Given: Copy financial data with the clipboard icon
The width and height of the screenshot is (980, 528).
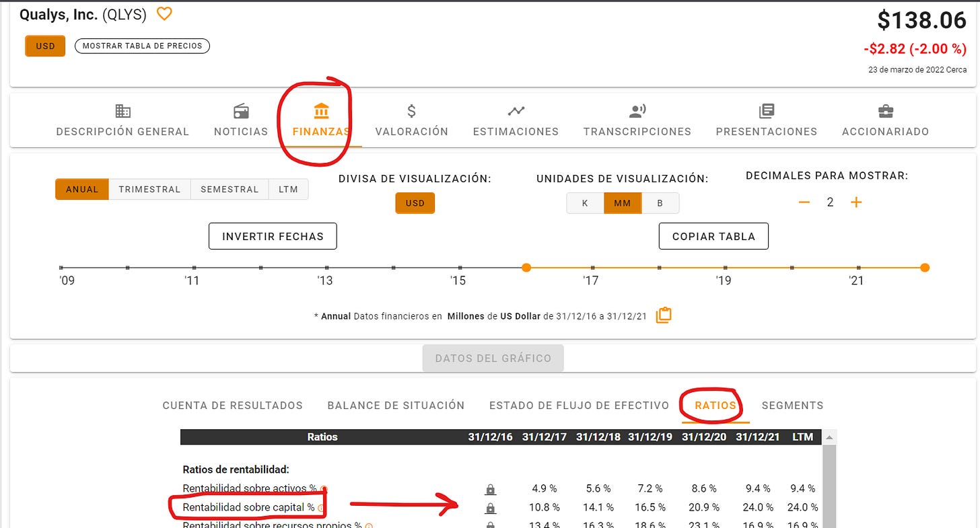Looking at the screenshot, I should (664, 315).
